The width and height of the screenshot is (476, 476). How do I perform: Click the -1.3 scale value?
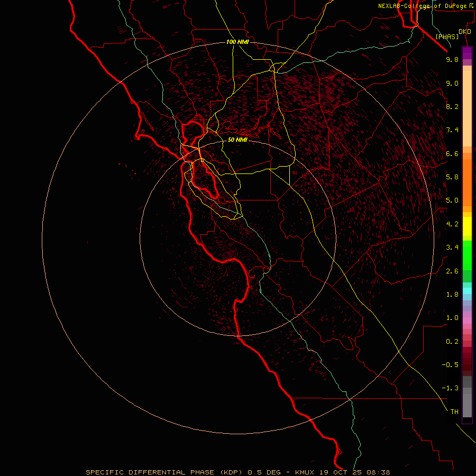(450, 388)
